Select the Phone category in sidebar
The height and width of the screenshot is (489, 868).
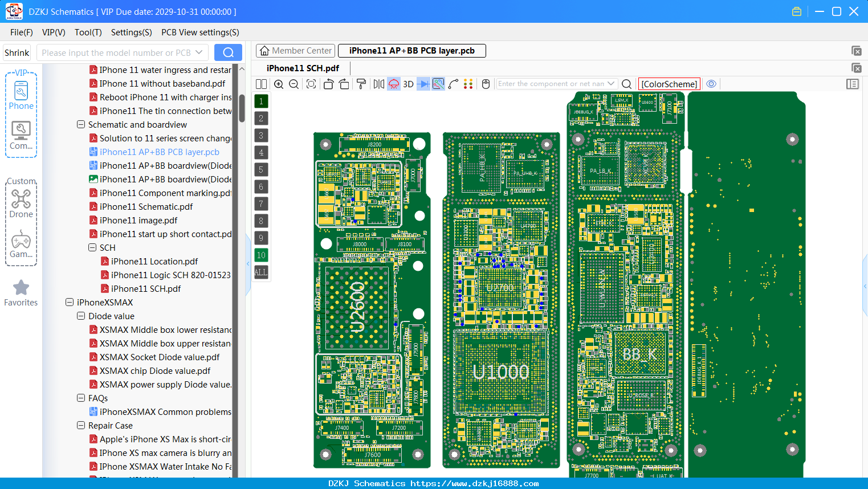21,95
